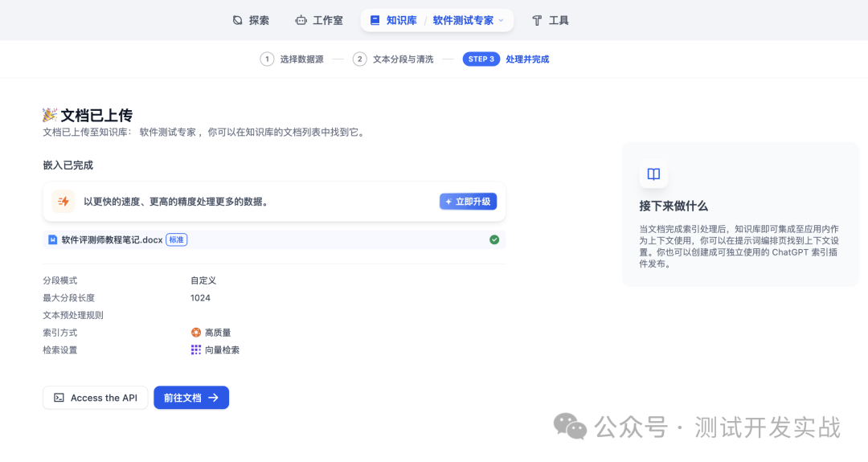This screenshot has width=868, height=462.
Task: Click the 向量检索 grid icon
Action: (196, 350)
